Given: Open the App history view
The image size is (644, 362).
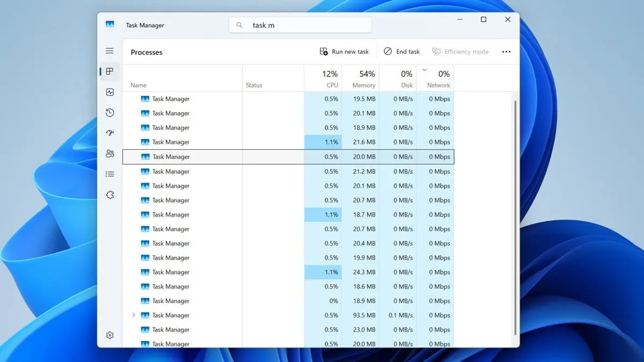Looking at the screenshot, I should click(109, 112).
